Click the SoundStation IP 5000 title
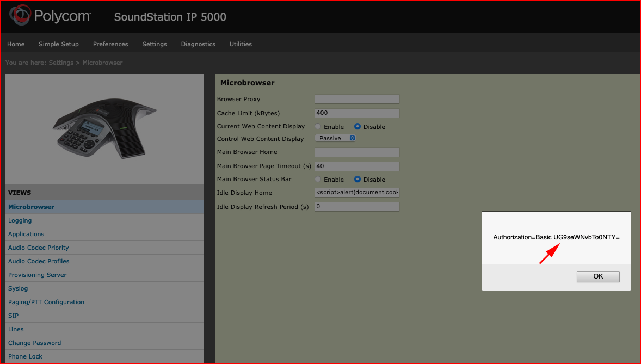Screen dimensions: 641x364 pyautogui.click(x=170, y=17)
